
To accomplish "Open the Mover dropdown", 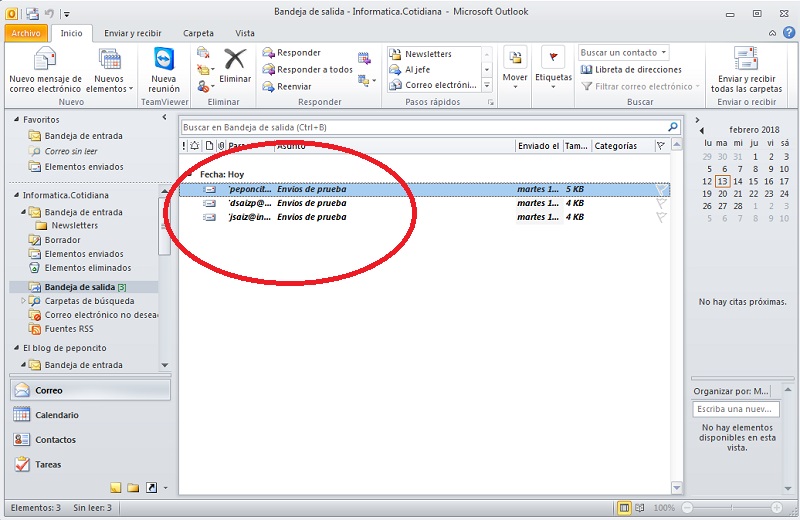I will [x=515, y=68].
